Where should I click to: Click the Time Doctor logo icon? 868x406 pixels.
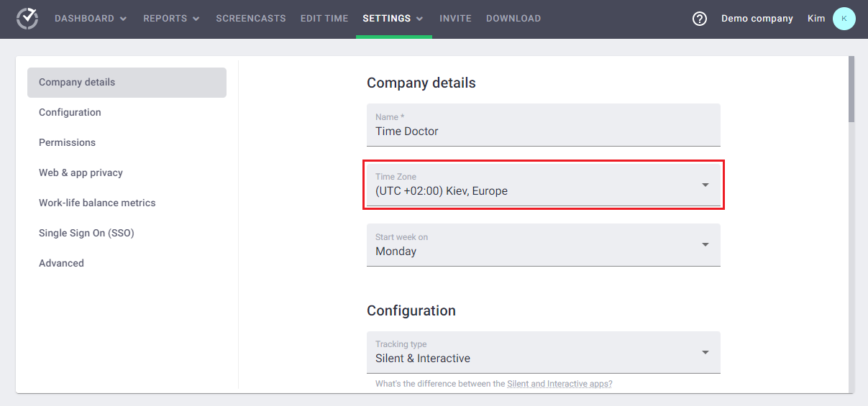(27, 19)
